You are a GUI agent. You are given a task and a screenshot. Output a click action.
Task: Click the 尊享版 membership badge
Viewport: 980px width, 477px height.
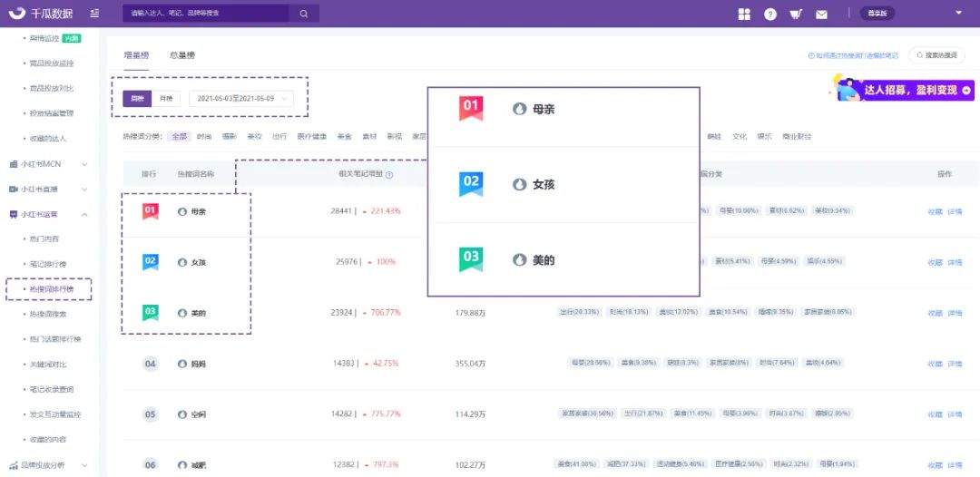tap(877, 13)
